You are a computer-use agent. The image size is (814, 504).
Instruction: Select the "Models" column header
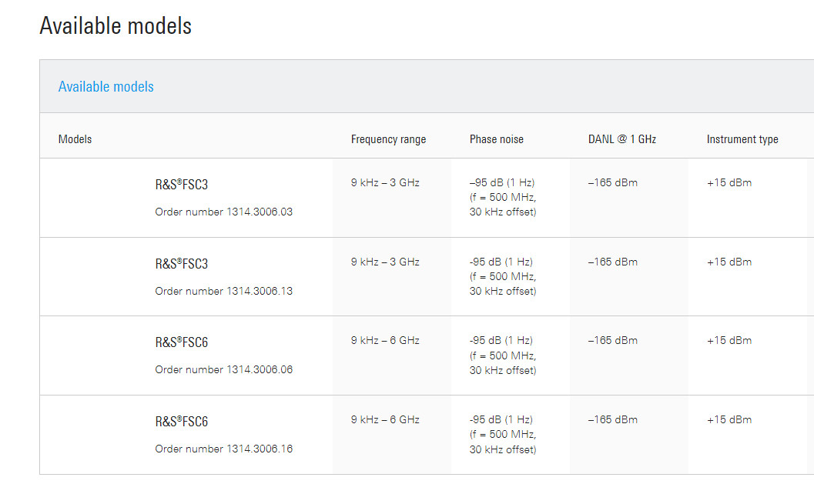click(x=75, y=139)
